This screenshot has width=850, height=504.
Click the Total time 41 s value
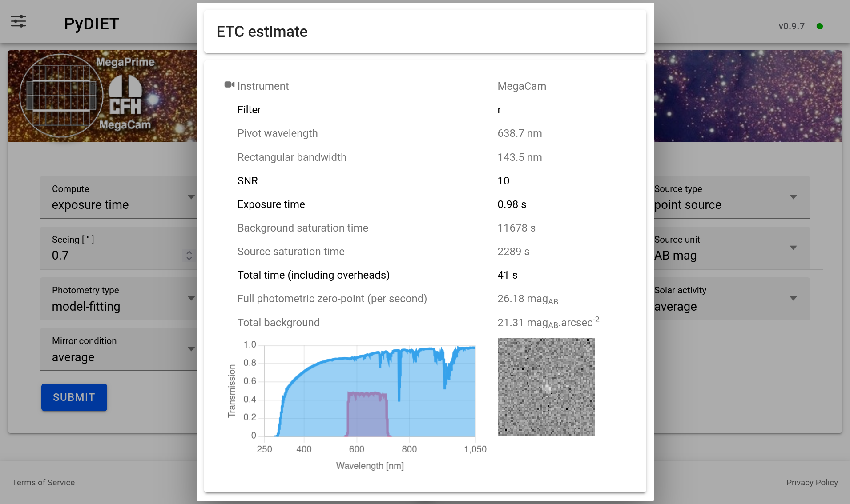point(507,275)
